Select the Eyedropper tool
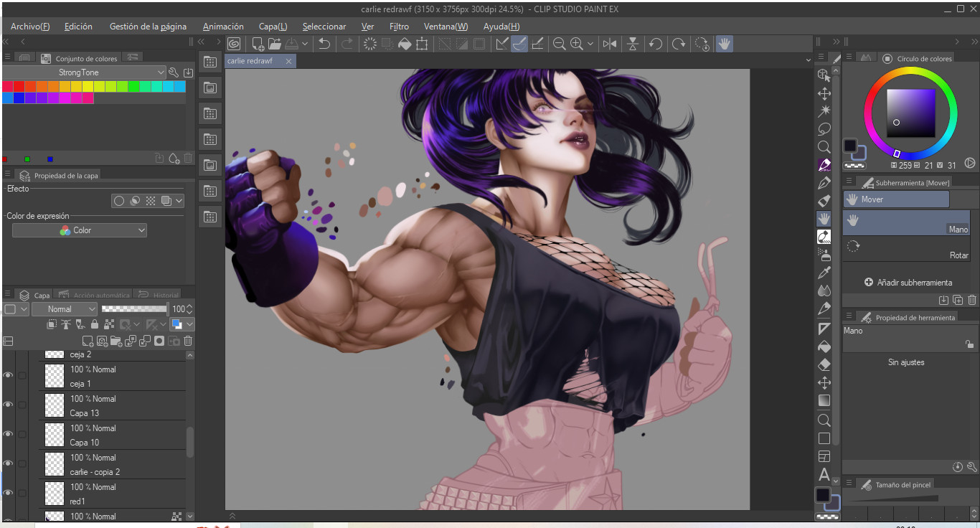The height and width of the screenshot is (528, 980). click(x=824, y=273)
